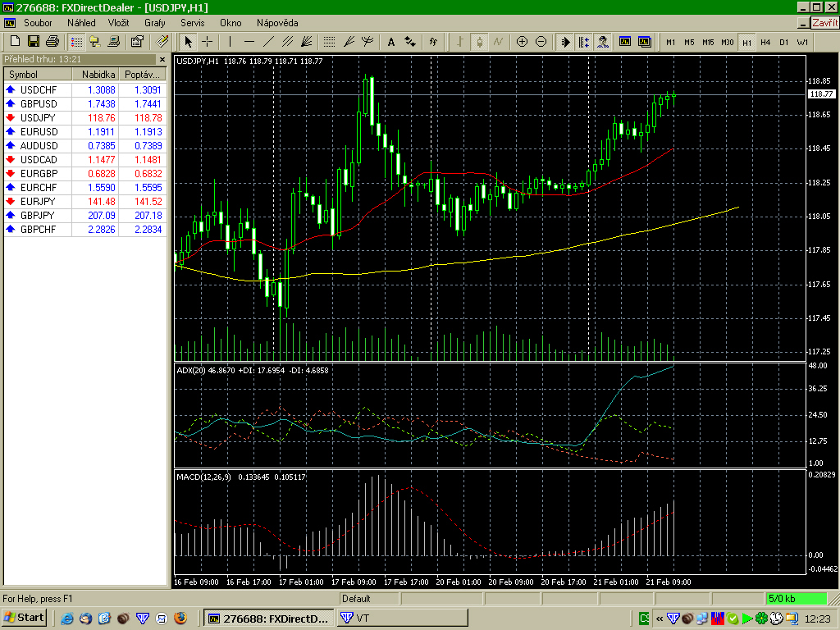Screen dimensions: 840x630
Task: Insert arrows symbol tool
Action: pyautogui.click(x=410, y=41)
